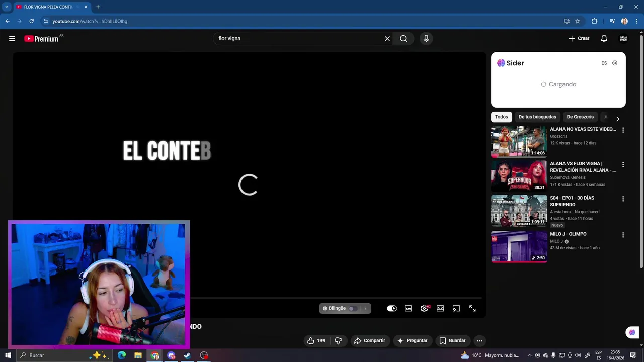Toggle subtitles in the video player

tap(408, 308)
